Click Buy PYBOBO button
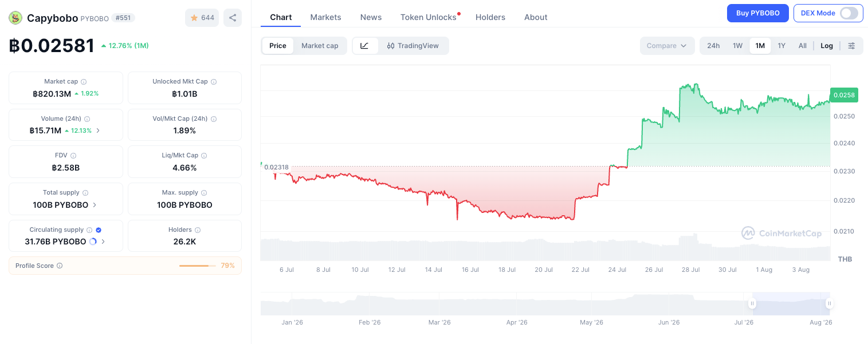 coord(757,13)
